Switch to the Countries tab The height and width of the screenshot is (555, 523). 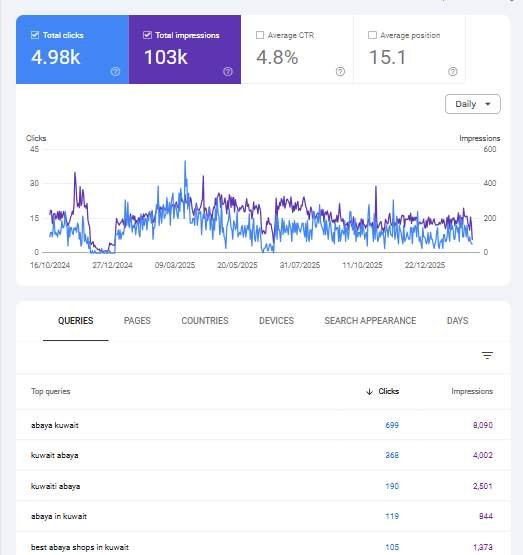pyautogui.click(x=205, y=321)
